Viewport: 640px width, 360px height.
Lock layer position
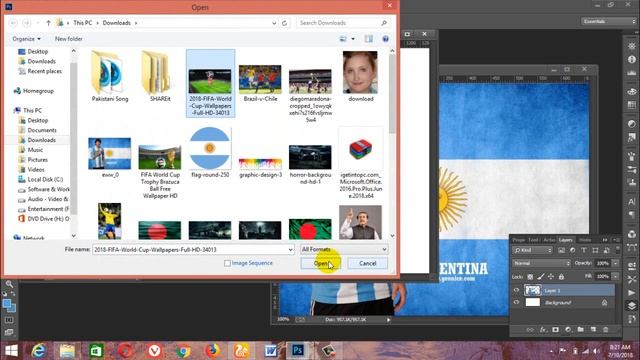pos(551,277)
